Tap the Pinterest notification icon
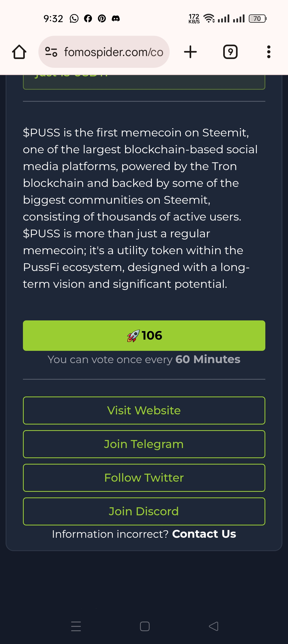The height and width of the screenshot is (644, 288). tap(102, 18)
